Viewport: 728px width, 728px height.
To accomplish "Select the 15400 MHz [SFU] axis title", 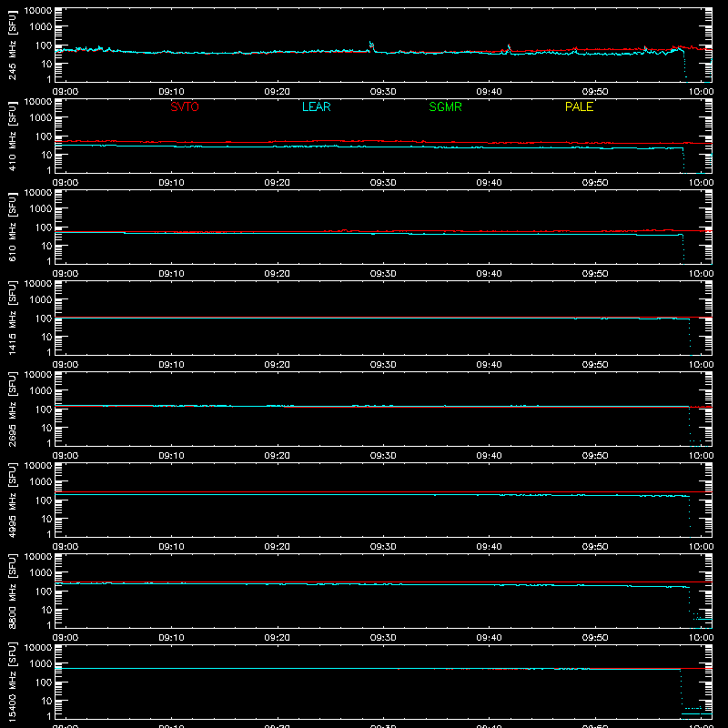I will (x=12, y=682).
